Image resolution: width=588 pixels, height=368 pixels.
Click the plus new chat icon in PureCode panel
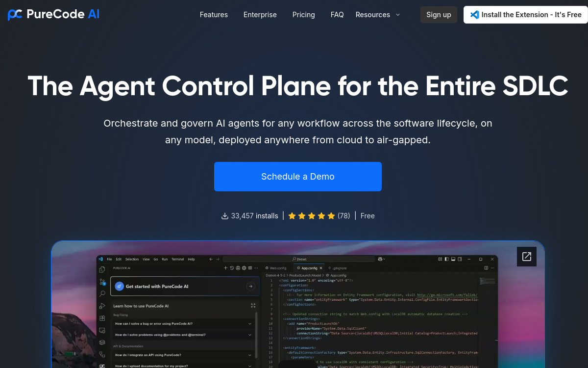(225, 268)
